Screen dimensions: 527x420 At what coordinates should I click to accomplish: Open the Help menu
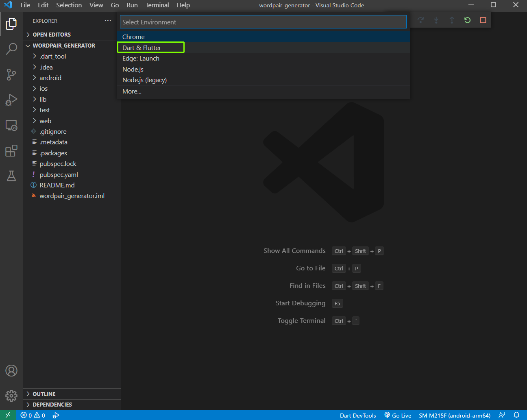click(x=183, y=5)
